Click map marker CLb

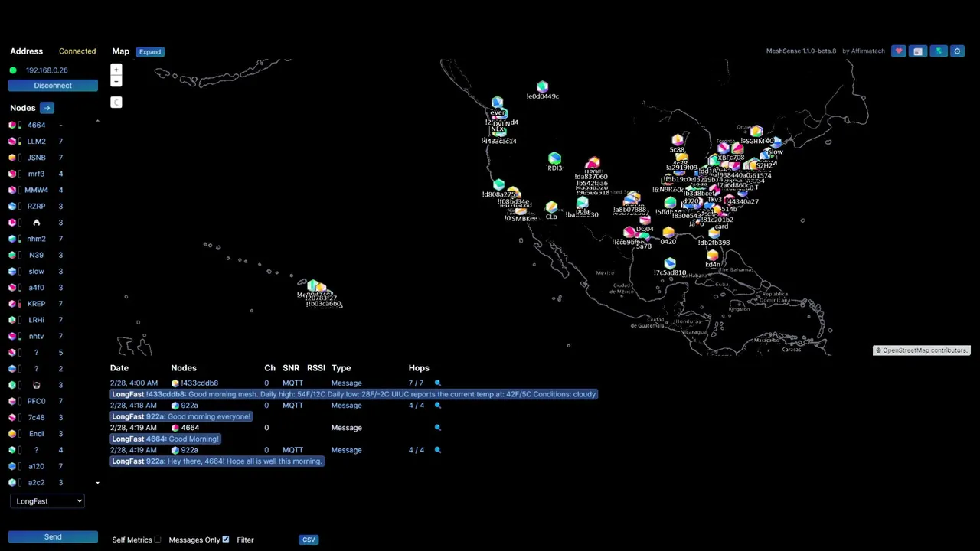point(551,208)
